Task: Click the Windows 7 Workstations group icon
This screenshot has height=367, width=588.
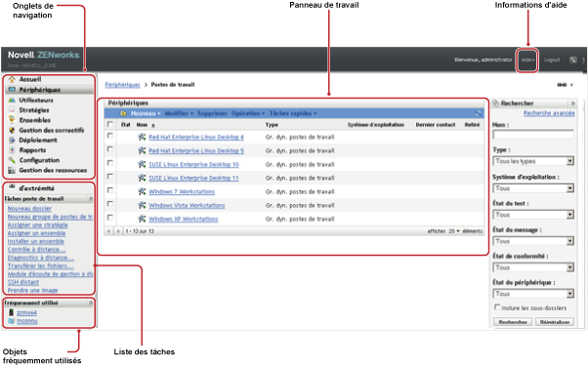Action: 142,191
